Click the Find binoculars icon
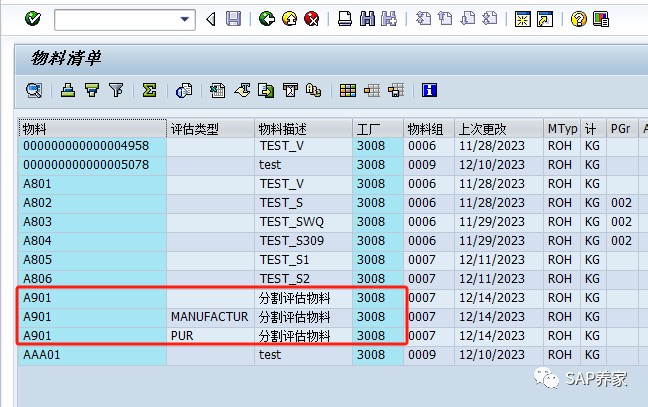648x407 pixels. click(367, 19)
